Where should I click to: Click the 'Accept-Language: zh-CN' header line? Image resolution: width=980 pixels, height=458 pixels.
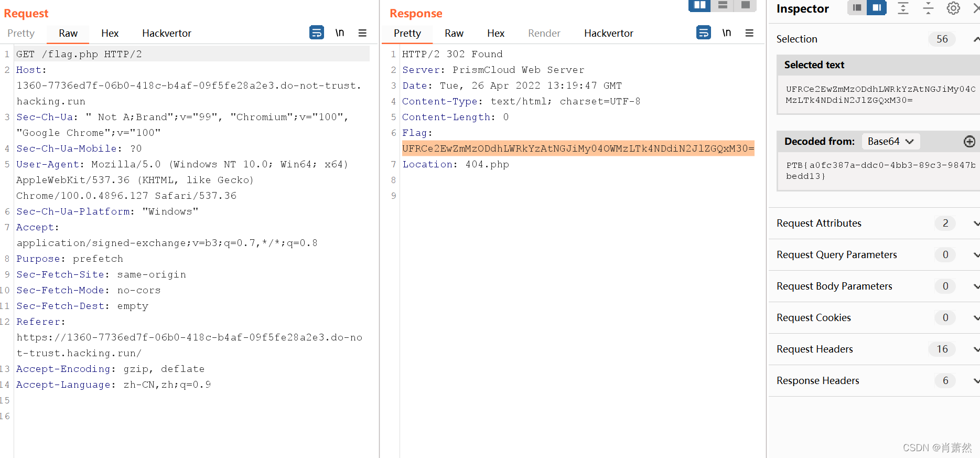coord(114,385)
